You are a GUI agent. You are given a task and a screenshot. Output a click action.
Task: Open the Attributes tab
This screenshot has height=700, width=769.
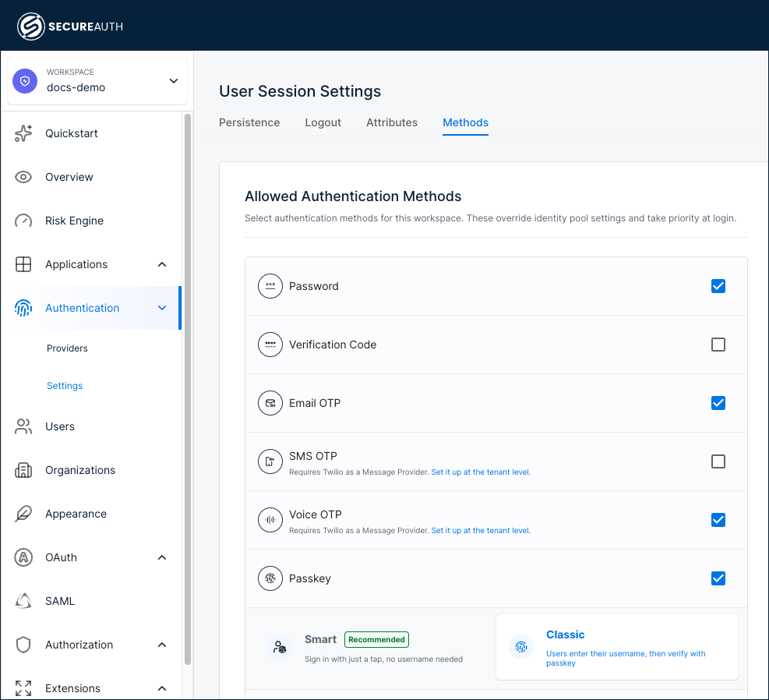coord(391,122)
